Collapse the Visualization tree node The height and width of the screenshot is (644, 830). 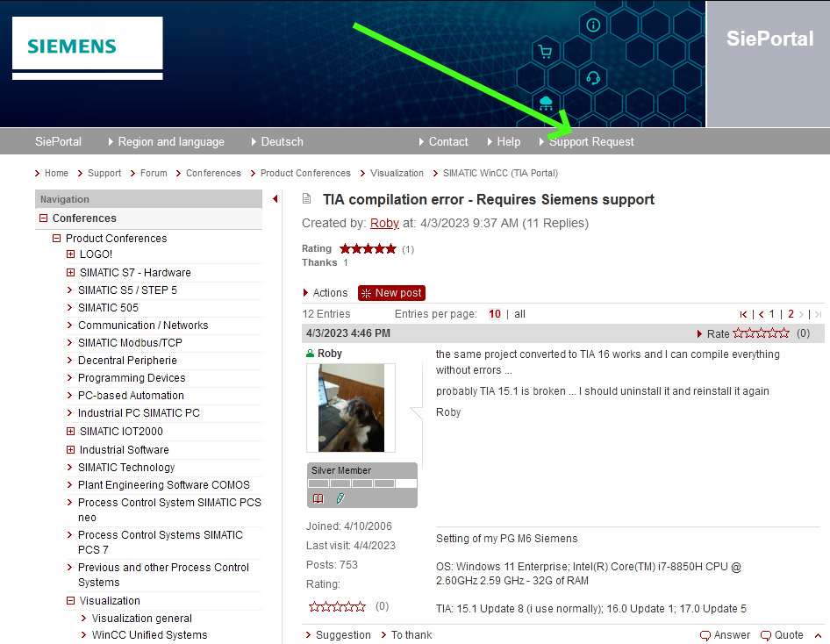pos(70,601)
